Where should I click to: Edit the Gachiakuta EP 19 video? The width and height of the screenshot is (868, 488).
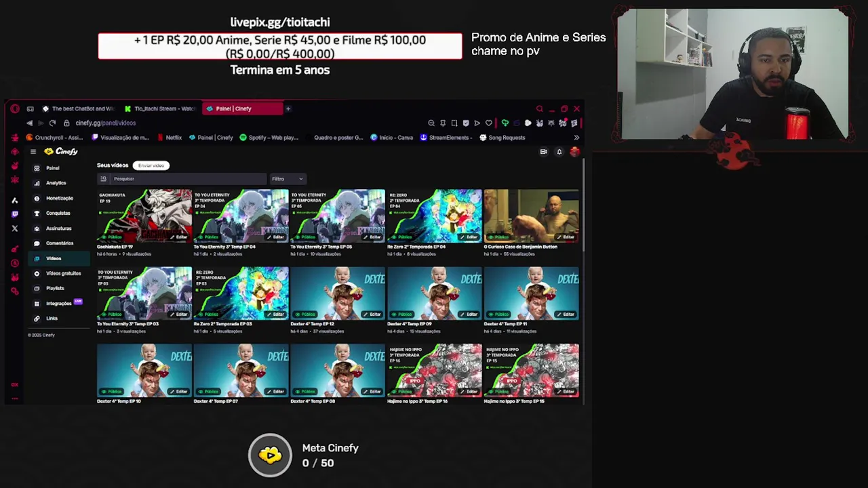178,237
